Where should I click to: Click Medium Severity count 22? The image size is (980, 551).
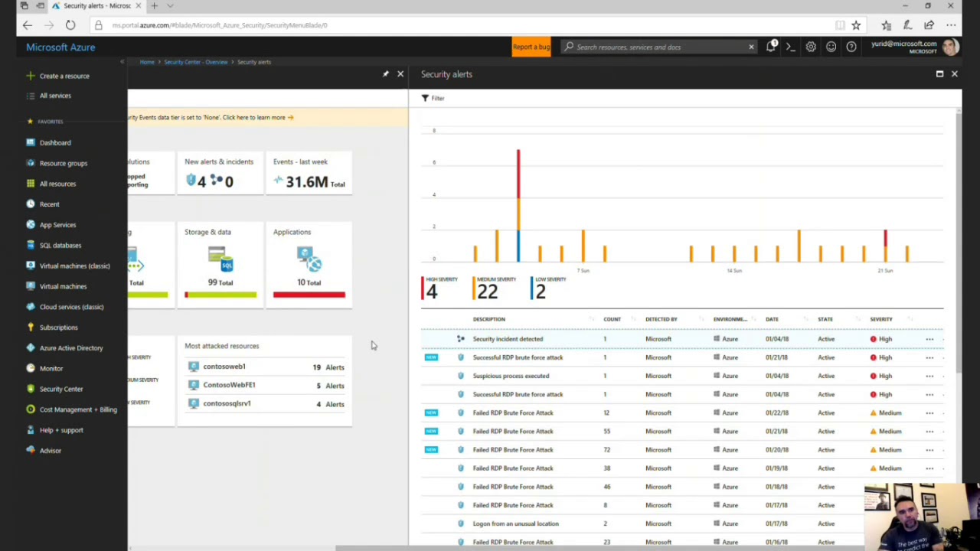[495, 288]
